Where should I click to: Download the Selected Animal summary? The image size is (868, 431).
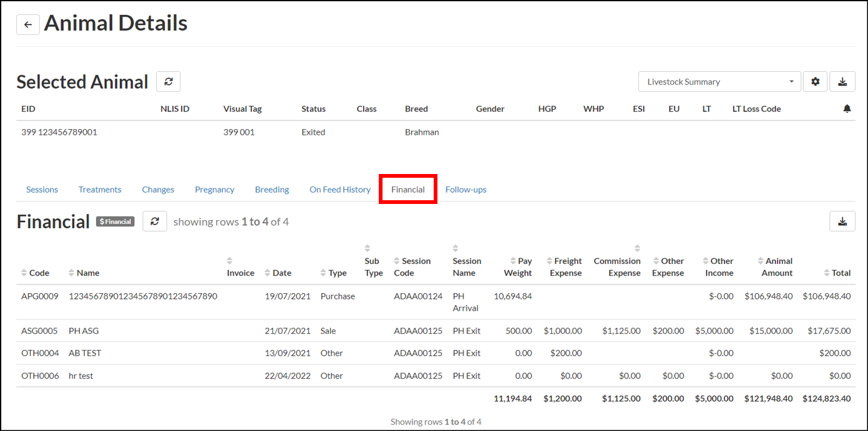tap(842, 82)
